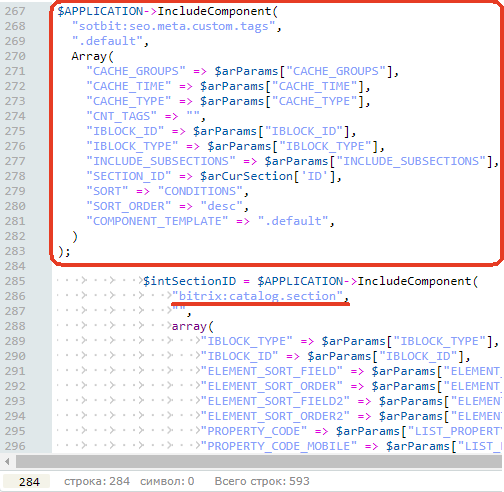The height and width of the screenshot is (492, 504).
Task: Click the "ELEMENT_SORT_ORDER" key on line 292
Action: [272, 386]
